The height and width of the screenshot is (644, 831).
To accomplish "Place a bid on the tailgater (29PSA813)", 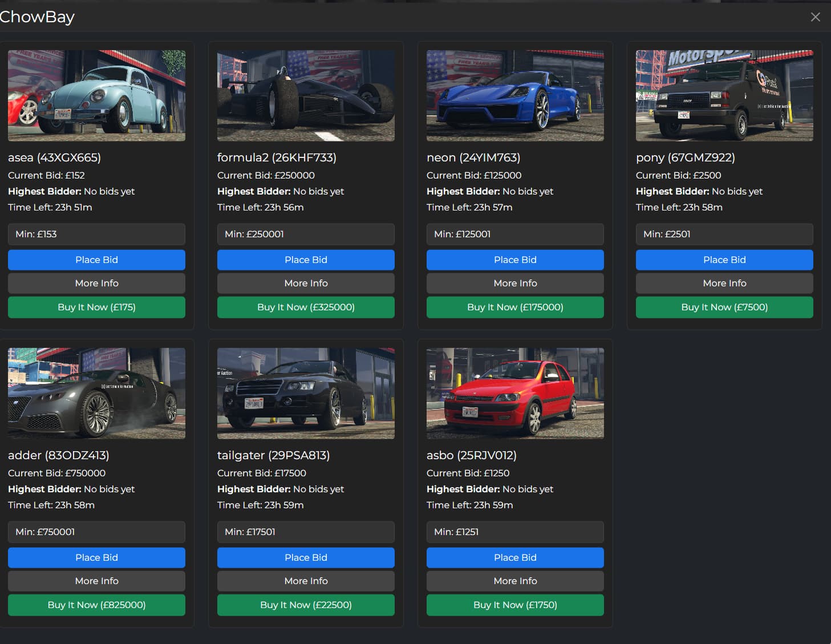I will click(x=306, y=557).
